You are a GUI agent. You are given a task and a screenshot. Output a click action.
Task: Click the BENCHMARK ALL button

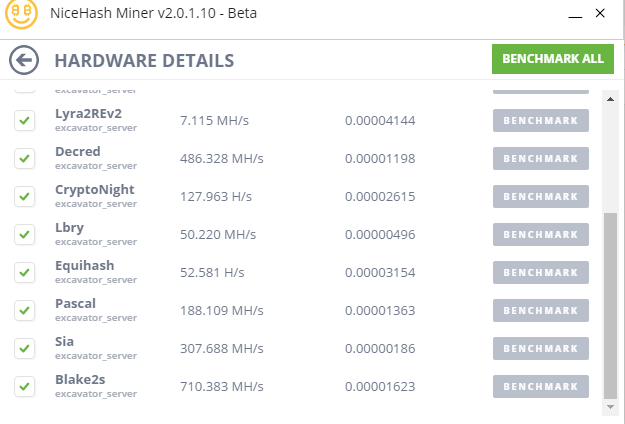click(553, 59)
